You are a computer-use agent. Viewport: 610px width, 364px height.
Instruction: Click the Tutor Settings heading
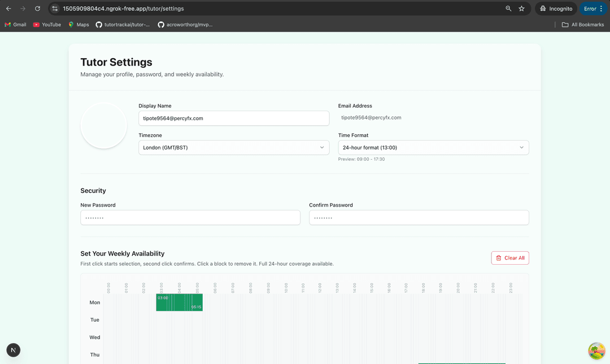click(x=116, y=62)
